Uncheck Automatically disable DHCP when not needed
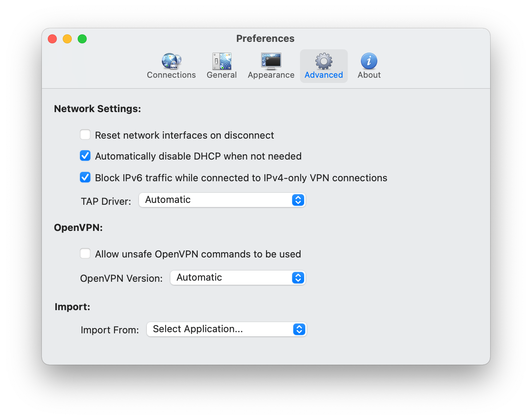The width and height of the screenshot is (532, 420). pyautogui.click(x=85, y=155)
